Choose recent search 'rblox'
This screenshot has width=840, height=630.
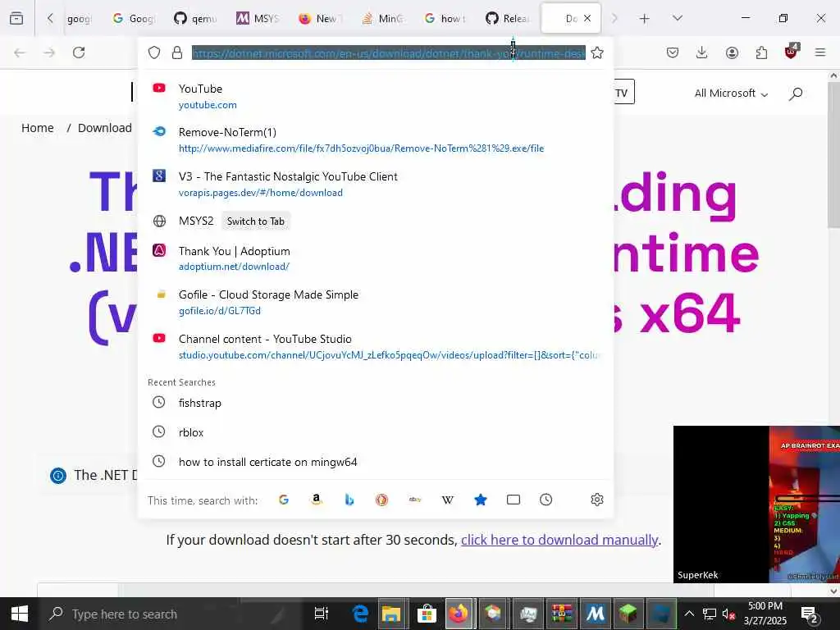coord(376,432)
